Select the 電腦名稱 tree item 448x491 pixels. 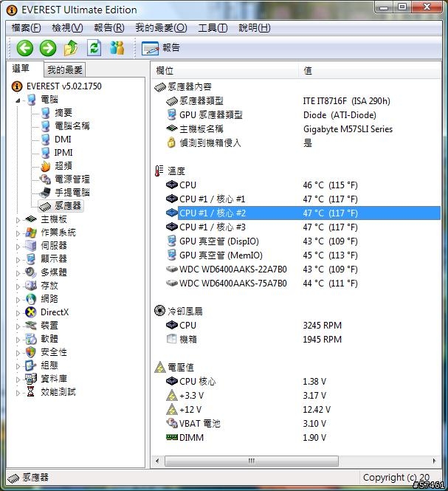point(72,126)
